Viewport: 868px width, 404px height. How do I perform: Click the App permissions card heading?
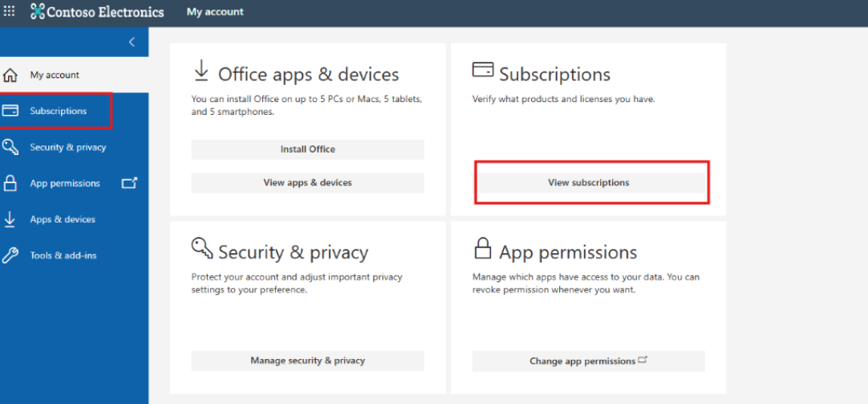(568, 253)
